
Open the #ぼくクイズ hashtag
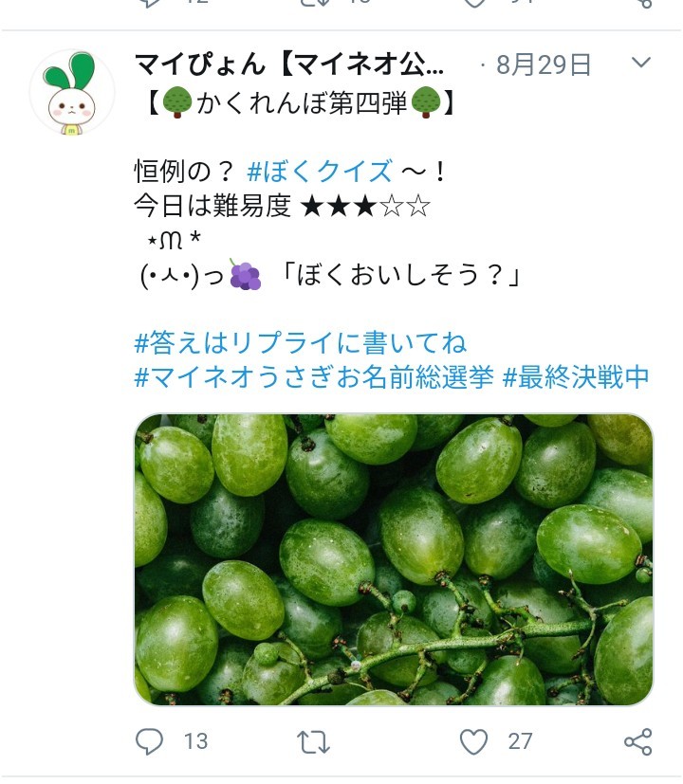point(319,172)
